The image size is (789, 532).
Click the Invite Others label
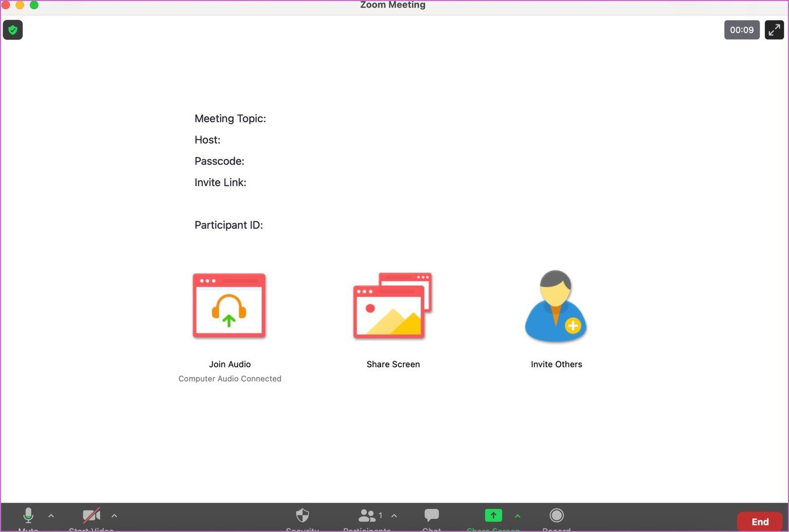tap(557, 364)
